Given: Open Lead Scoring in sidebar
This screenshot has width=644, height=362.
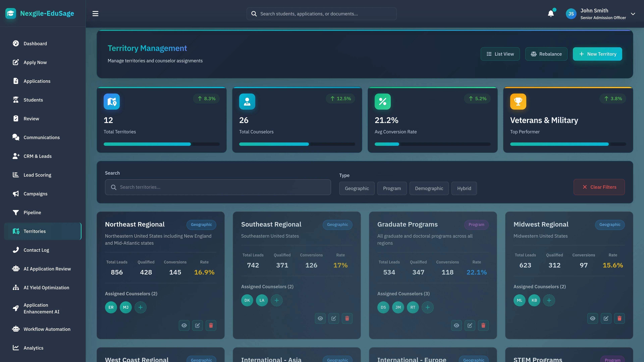Looking at the screenshot, I should coord(37,175).
